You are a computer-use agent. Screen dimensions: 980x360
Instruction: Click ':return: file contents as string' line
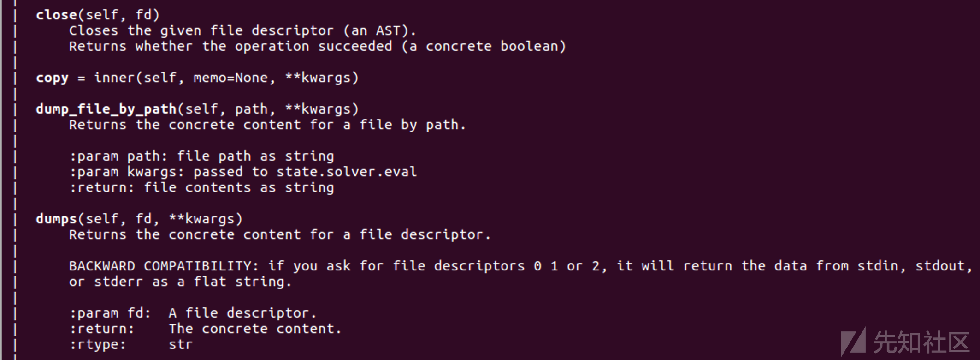[x=201, y=188]
